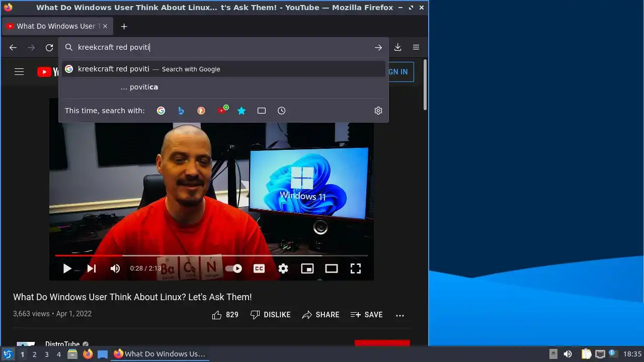Open the SHARE dialog
The width and height of the screenshot is (644, 362).
point(321,315)
